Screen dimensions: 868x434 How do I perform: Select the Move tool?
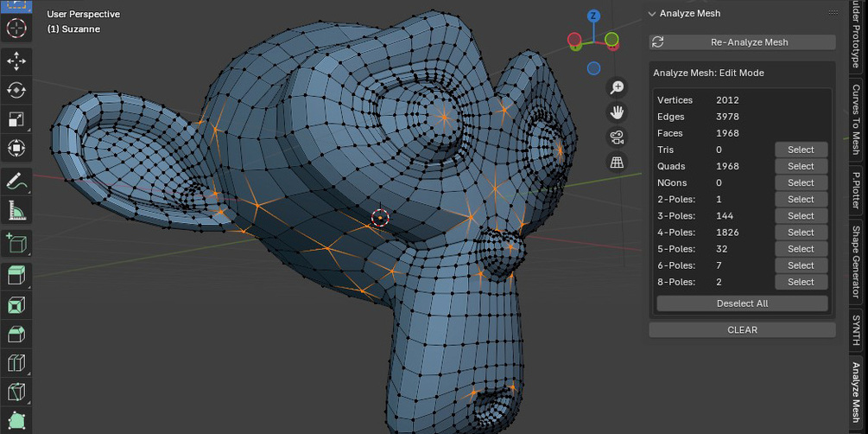point(16,61)
